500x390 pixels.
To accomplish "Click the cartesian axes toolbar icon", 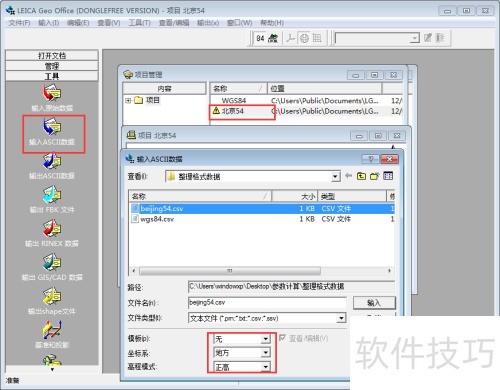I will [291, 38].
